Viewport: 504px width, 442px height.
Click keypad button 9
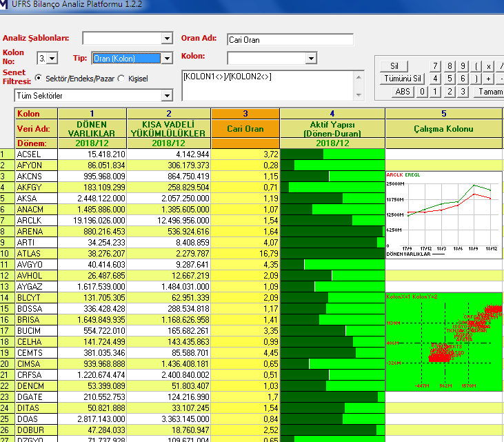click(x=463, y=66)
